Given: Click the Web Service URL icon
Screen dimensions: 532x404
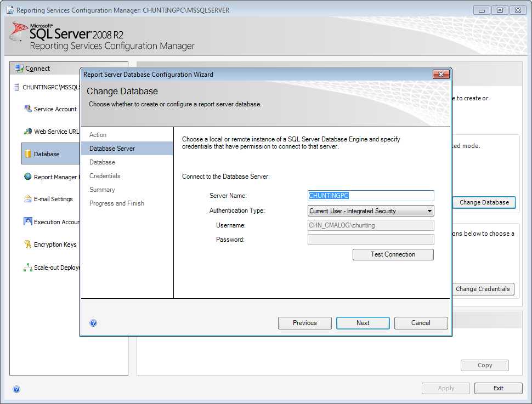Looking at the screenshot, I should click(28, 131).
